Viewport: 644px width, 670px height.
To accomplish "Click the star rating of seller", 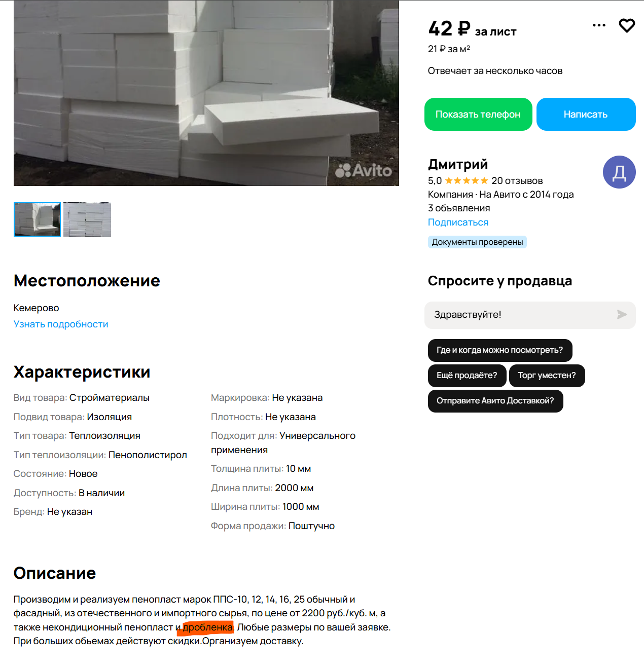I will click(x=466, y=181).
